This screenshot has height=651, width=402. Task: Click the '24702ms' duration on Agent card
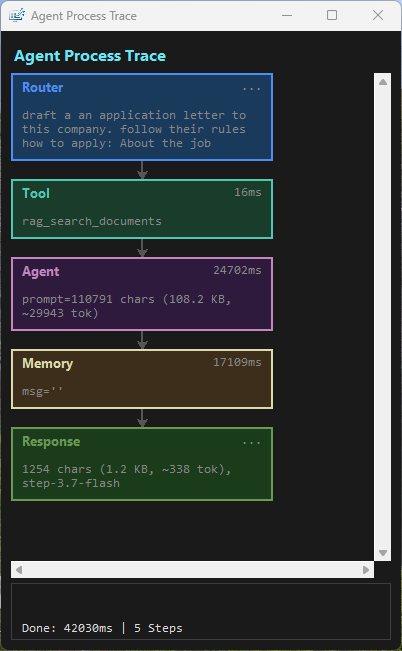(238, 270)
